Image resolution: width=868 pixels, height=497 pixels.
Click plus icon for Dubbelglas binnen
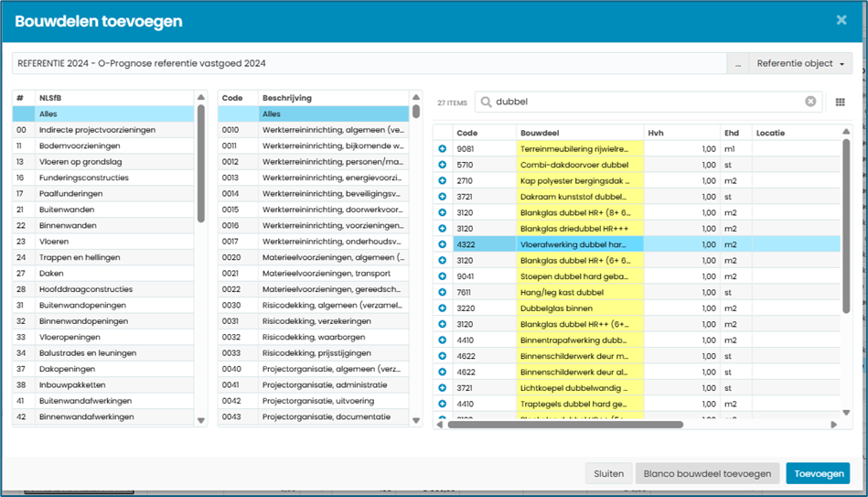tap(442, 308)
